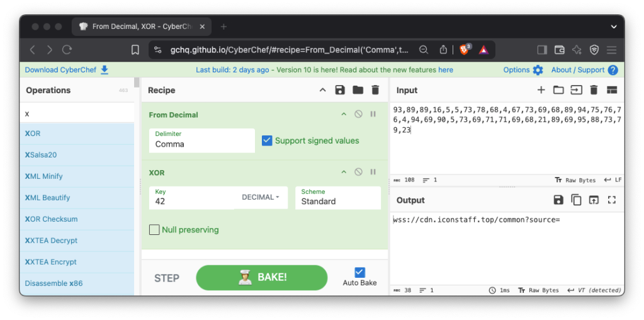Disable the From Decimal operation

pos(358,114)
